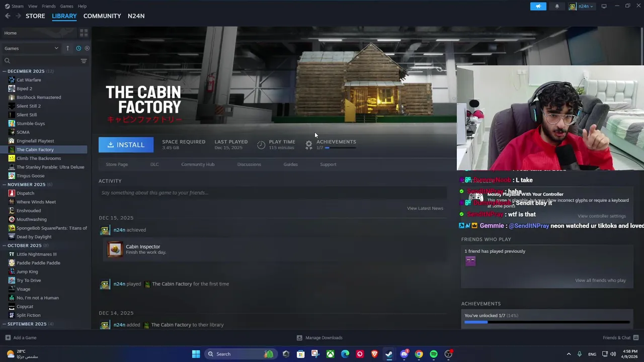Open Spotify from the taskbar
This screenshot has height=362, width=644.
click(434, 354)
